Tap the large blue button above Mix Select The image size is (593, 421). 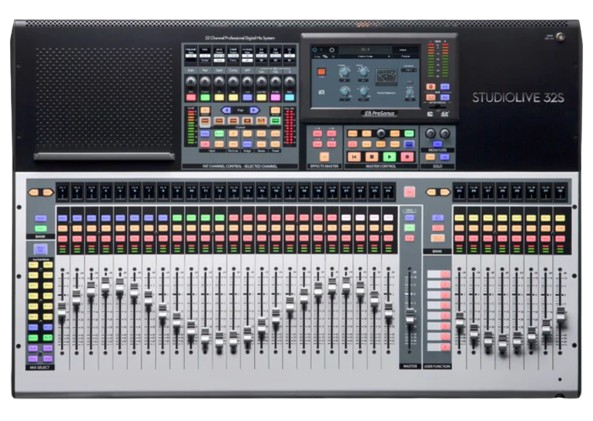(40, 249)
